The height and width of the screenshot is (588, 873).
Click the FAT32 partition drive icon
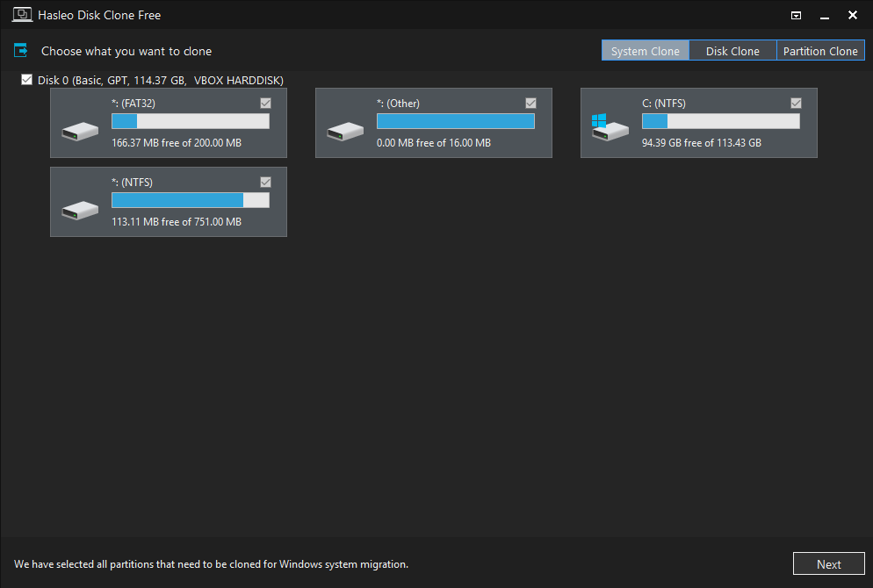tap(80, 132)
